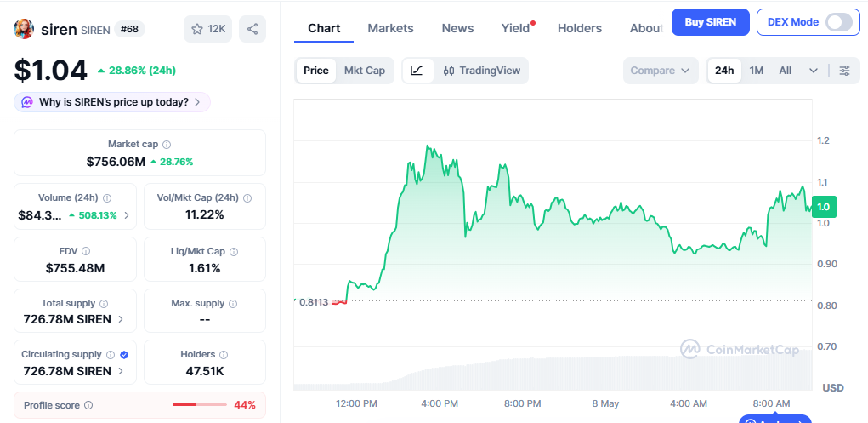
Task: Open the Compare dropdown
Action: tap(660, 71)
